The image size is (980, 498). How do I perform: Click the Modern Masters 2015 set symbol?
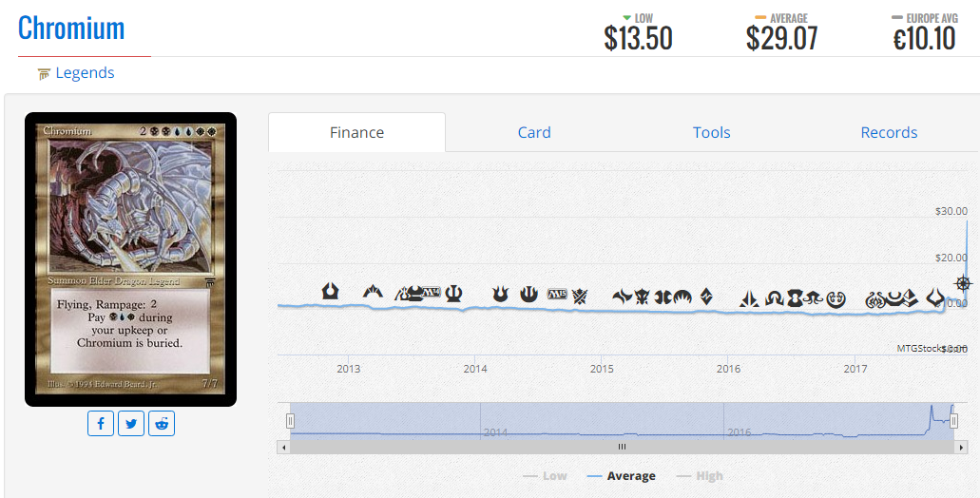click(663, 297)
